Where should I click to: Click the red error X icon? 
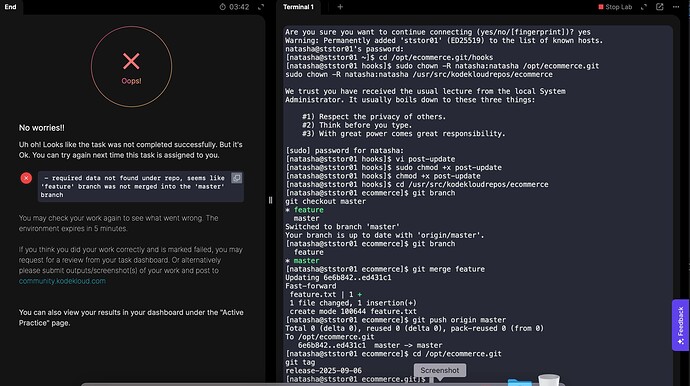26,178
